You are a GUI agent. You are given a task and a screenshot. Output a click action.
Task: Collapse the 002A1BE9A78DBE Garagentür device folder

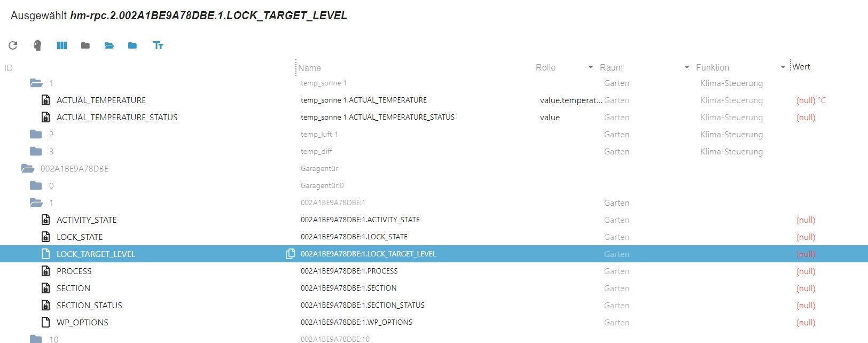pos(28,168)
